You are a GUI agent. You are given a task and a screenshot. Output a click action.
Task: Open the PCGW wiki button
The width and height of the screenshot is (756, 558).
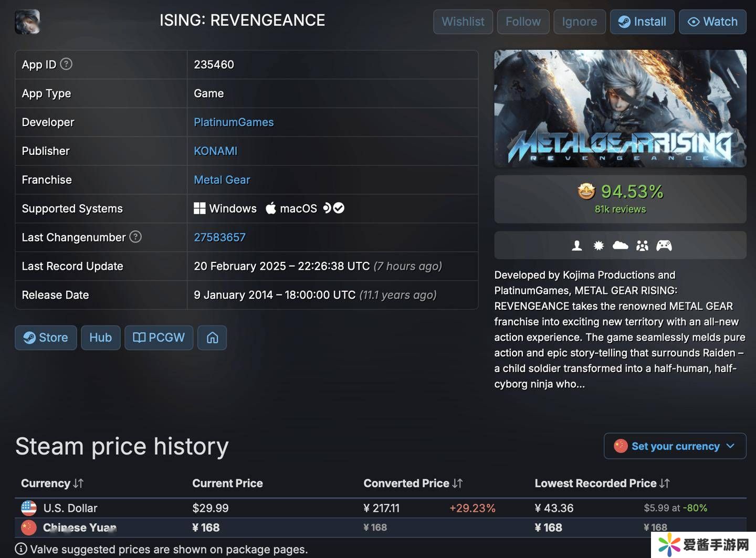pyautogui.click(x=159, y=338)
